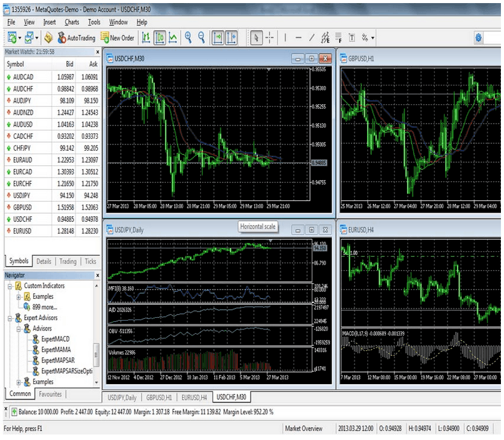The image size is (504, 440).
Task: Click the shapes and arrows tool icon
Action: pos(365,38)
